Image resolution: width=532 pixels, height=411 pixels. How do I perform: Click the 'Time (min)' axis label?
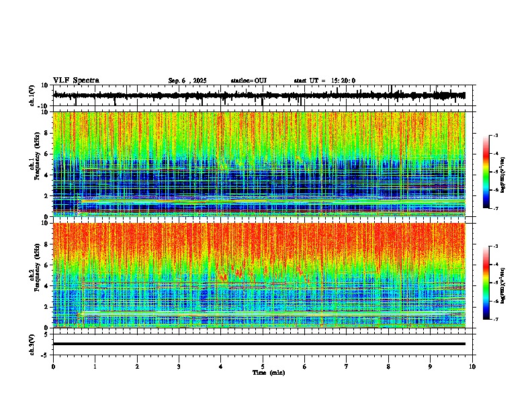click(269, 373)
